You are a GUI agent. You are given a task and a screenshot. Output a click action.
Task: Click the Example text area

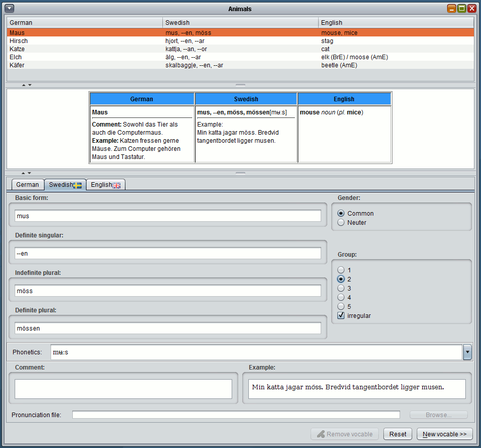point(357,389)
